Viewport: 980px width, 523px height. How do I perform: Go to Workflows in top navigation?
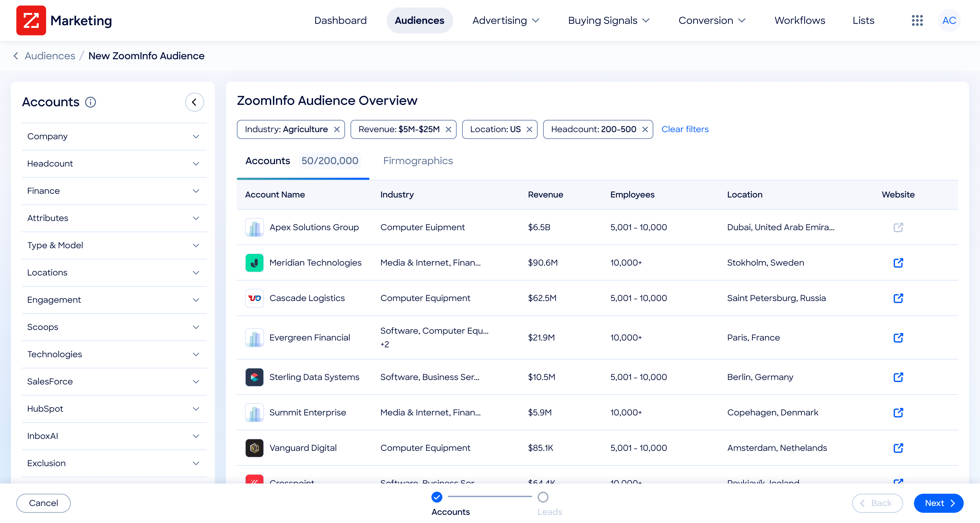click(x=800, y=20)
